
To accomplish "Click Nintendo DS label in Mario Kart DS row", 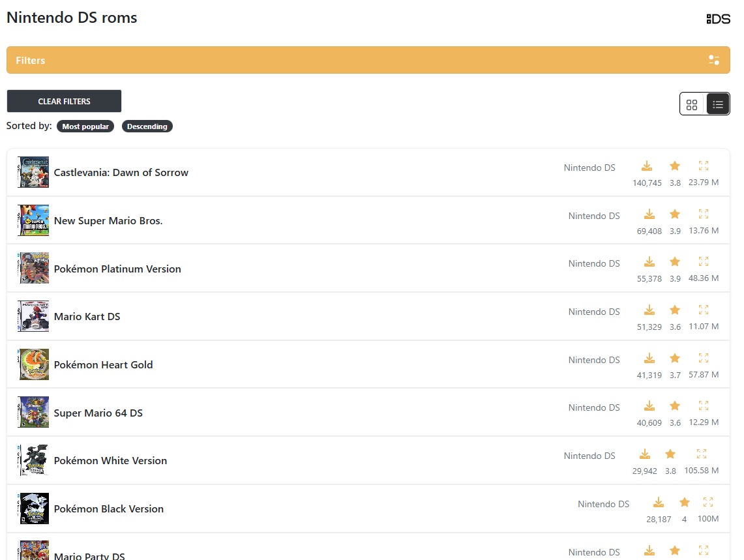I will (594, 312).
